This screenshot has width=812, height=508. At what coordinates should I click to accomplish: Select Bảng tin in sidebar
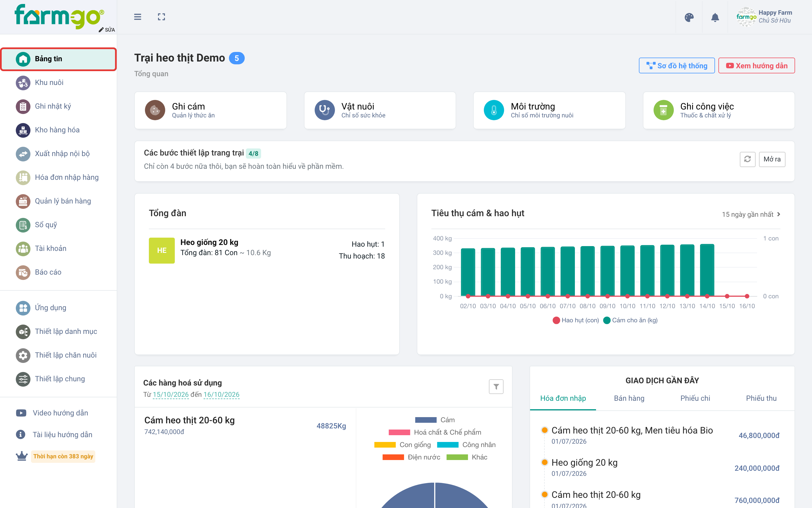58,59
